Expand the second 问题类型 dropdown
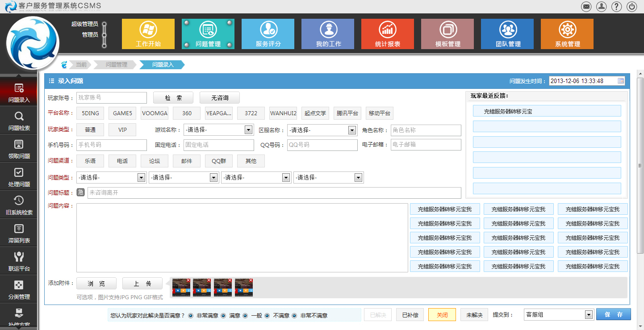644x330 pixels. coord(184,177)
